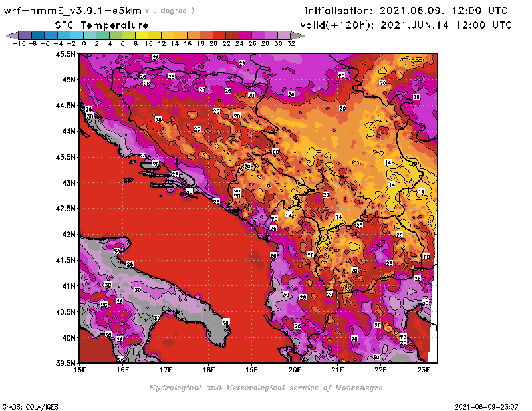Select the '42N' latitude label

[68, 234]
